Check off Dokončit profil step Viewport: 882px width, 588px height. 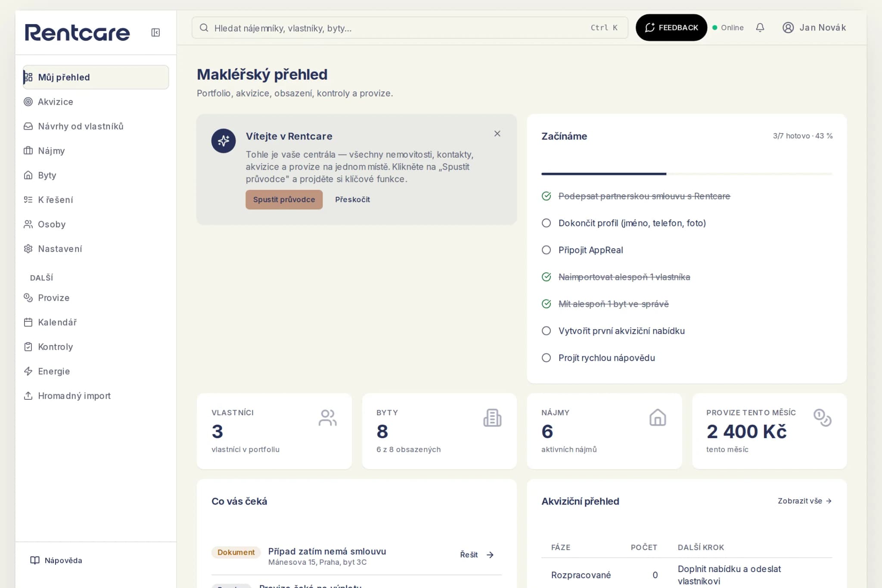(x=546, y=223)
